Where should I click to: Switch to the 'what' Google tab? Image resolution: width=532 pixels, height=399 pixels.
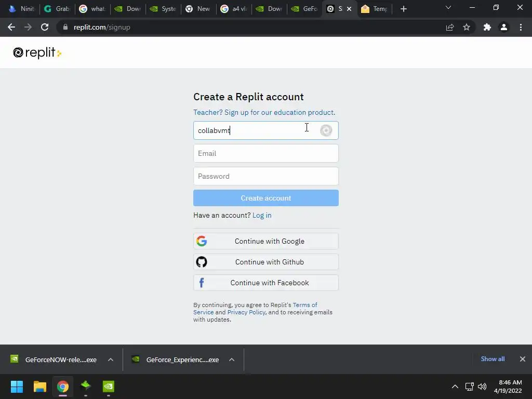tap(92, 9)
